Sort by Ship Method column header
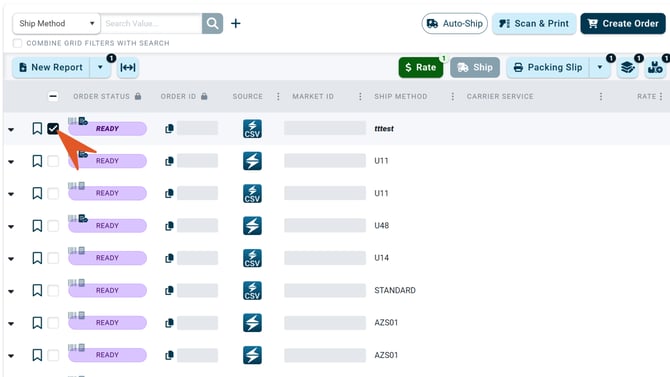This screenshot has width=670, height=377. click(x=401, y=96)
